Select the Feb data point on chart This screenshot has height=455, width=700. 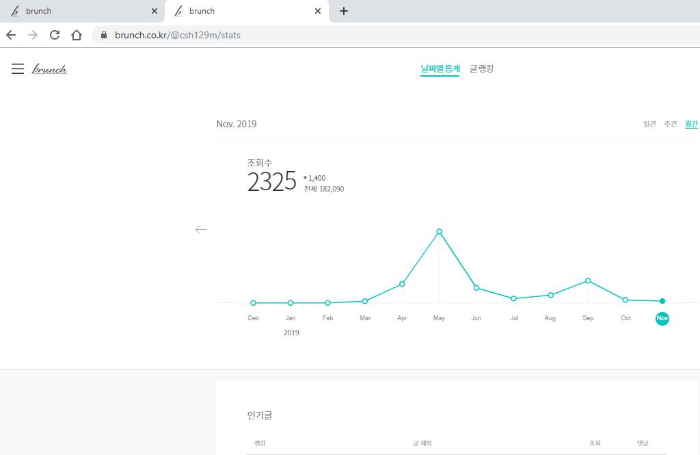tap(328, 303)
